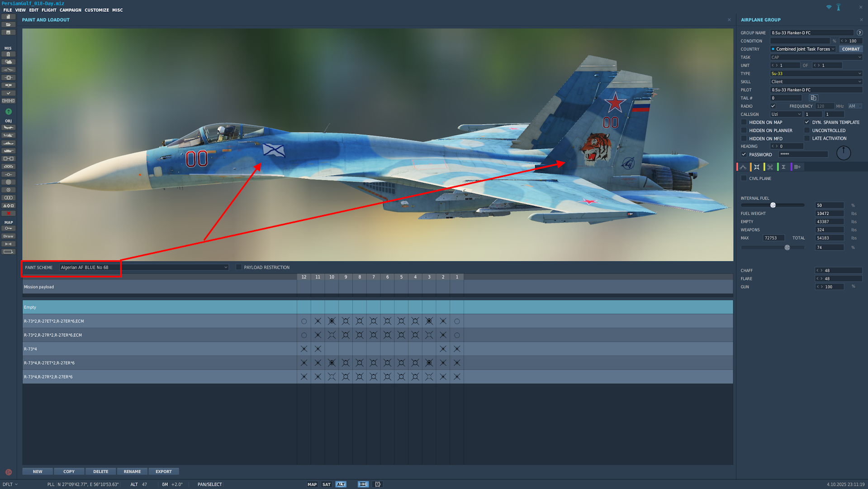Click the COPY payload button
868x489 pixels.
click(x=69, y=471)
